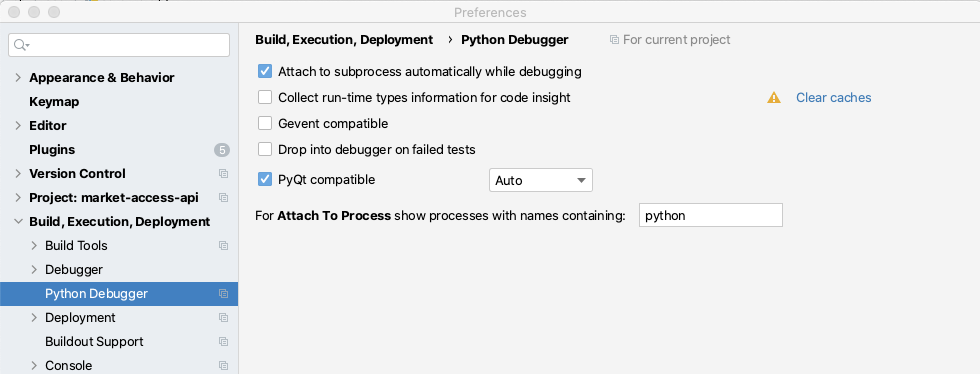Select the Version Control category
980x374 pixels.
point(78,174)
